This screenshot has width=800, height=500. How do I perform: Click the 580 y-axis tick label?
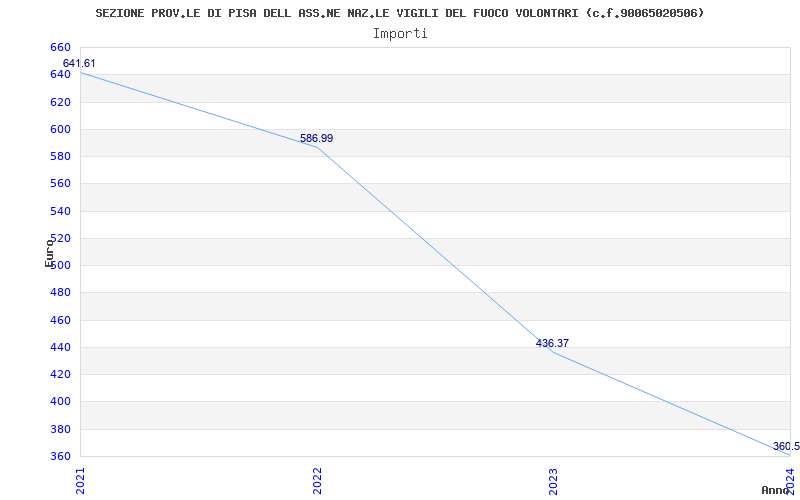60,157
